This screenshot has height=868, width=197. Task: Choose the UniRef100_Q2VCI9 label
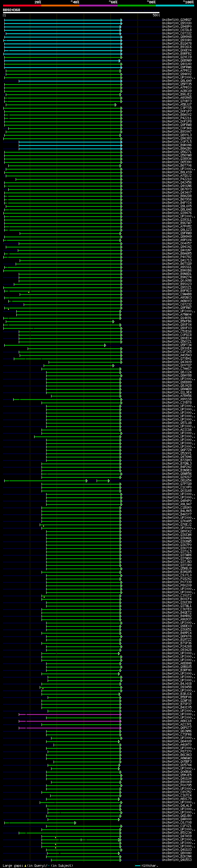(x=177, y=57)
